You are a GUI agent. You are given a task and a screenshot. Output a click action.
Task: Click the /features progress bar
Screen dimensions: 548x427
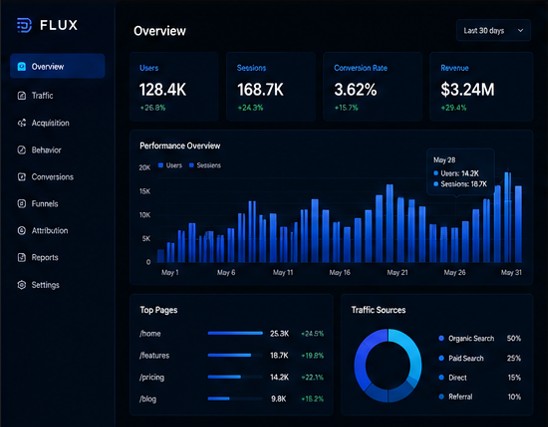point(235,355)
